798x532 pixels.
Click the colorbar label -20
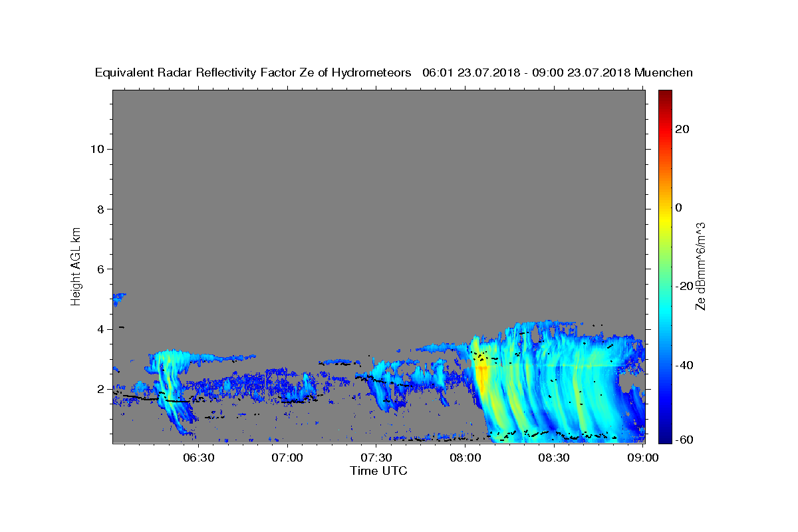[x=684, y=286]
